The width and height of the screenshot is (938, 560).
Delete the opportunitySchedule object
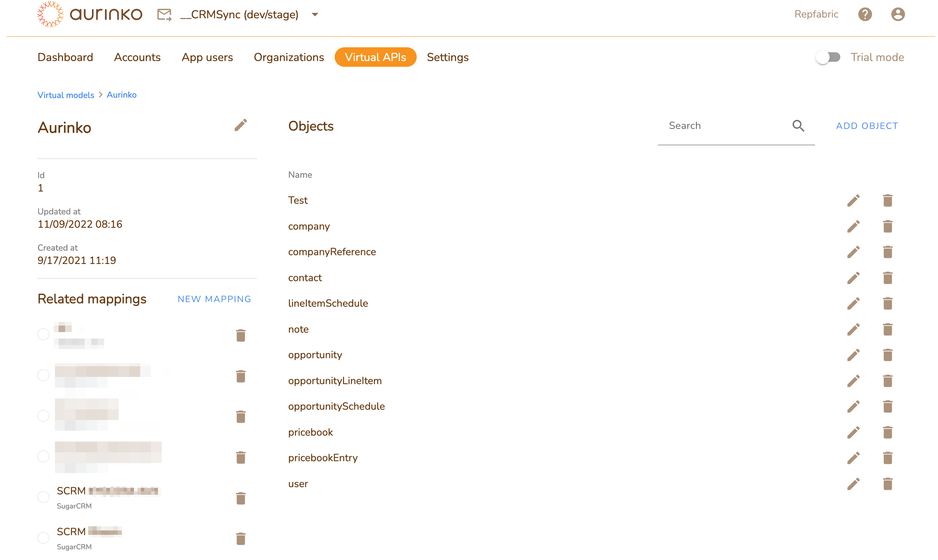tap(888, 406)
